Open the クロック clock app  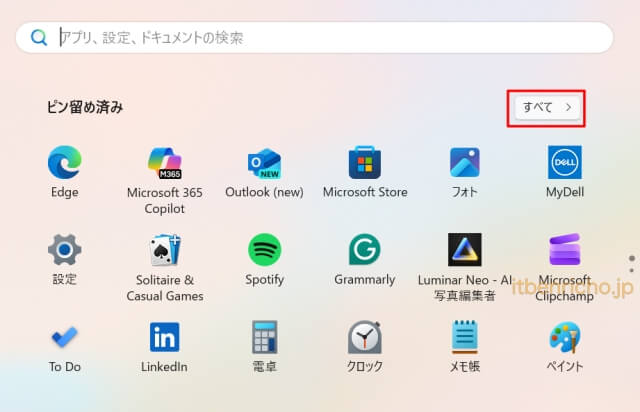pyautogui.click(x=364, y=337)
